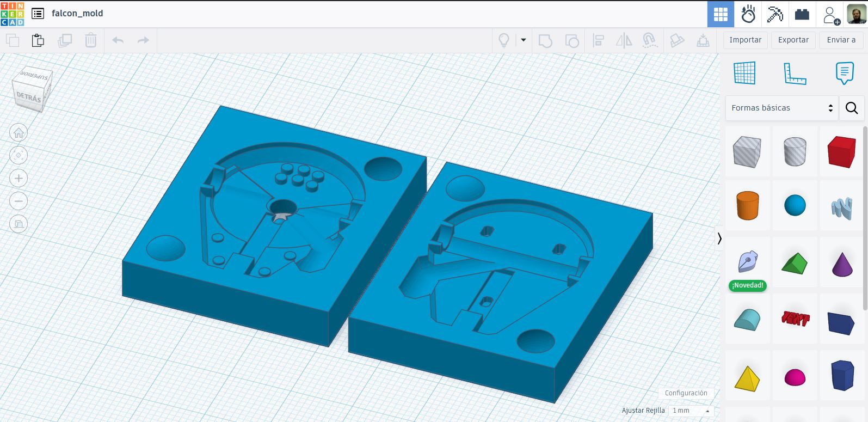
Task: Click the Duplicate and repeat icon
Action: 64,40
